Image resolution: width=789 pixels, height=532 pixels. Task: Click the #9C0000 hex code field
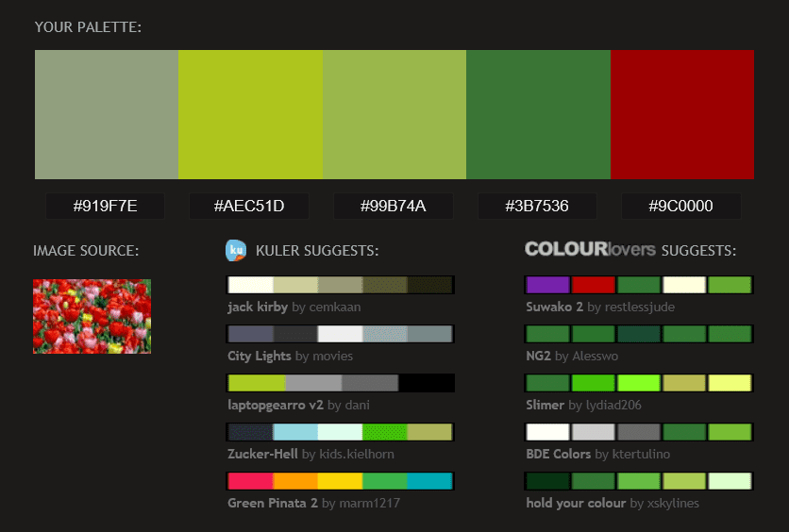pyautogui.click(x=680, y=207)
